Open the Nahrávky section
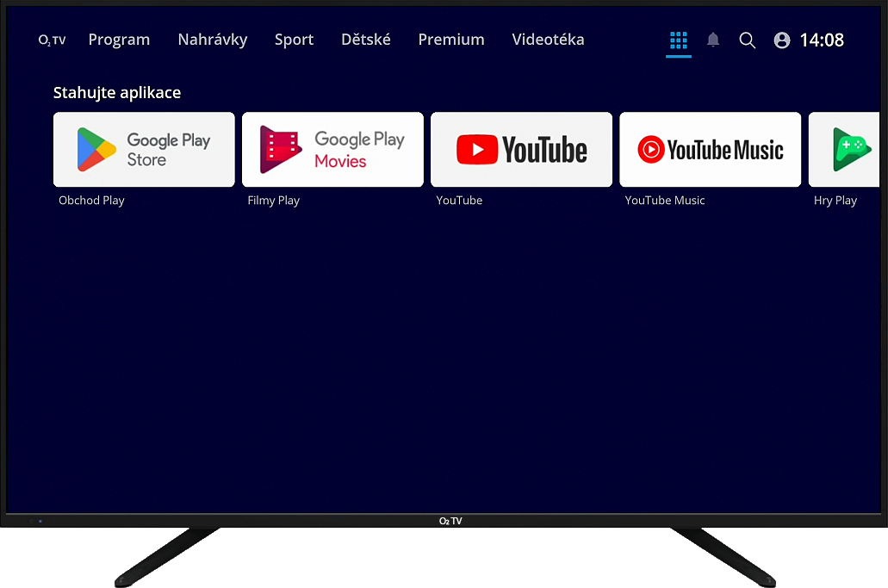 212,40
